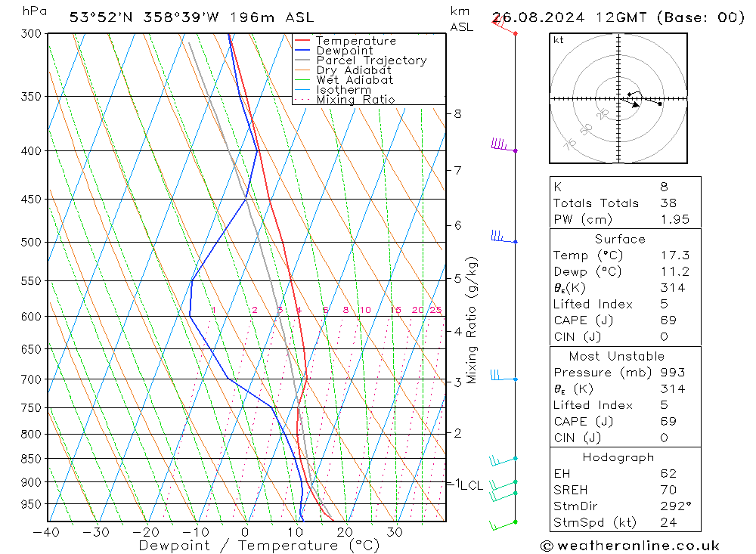The height and width of the screenshot is (554, 756).
Task: Click the hPa axis unit label
Action: pos(35,11)
